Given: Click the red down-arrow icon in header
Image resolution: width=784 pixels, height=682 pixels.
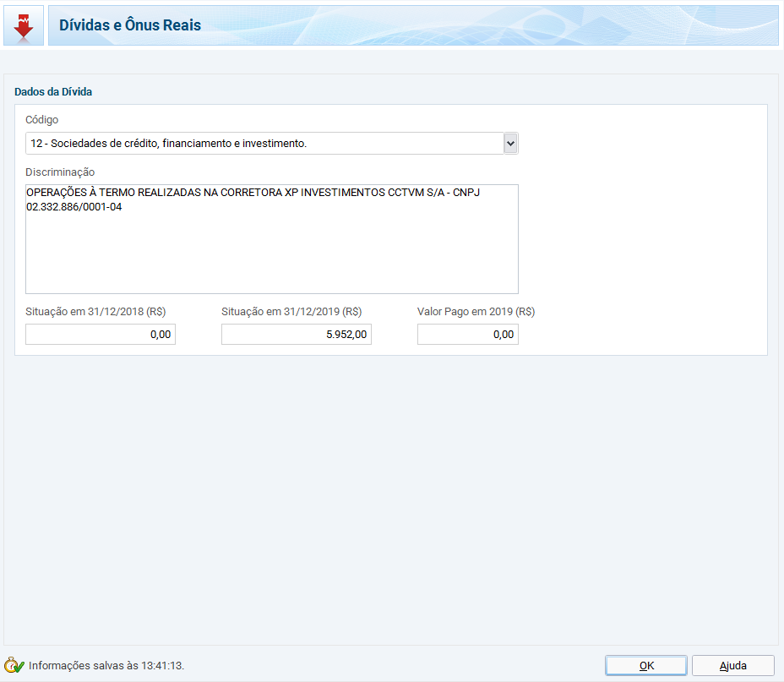Looking at the screenshot, I should (24, 25).
